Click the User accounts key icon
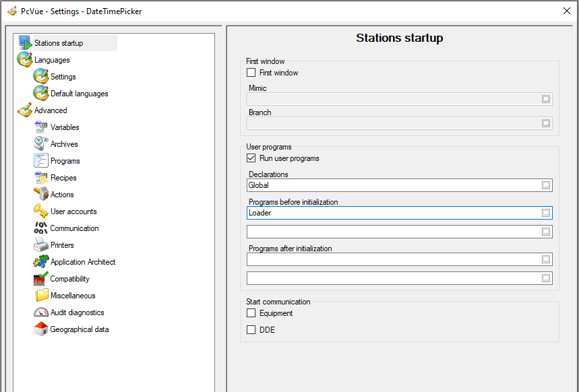The image size is (579, 392). tap(40, 211)
